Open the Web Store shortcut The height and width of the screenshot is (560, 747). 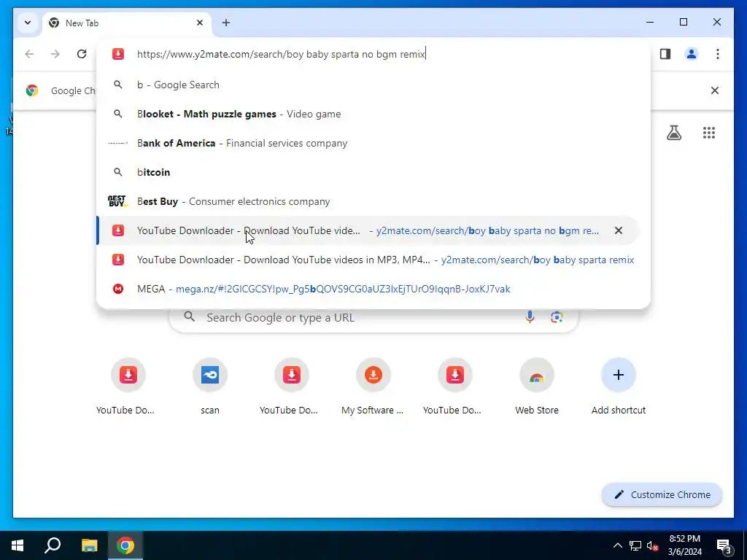[x=537, y=386]
